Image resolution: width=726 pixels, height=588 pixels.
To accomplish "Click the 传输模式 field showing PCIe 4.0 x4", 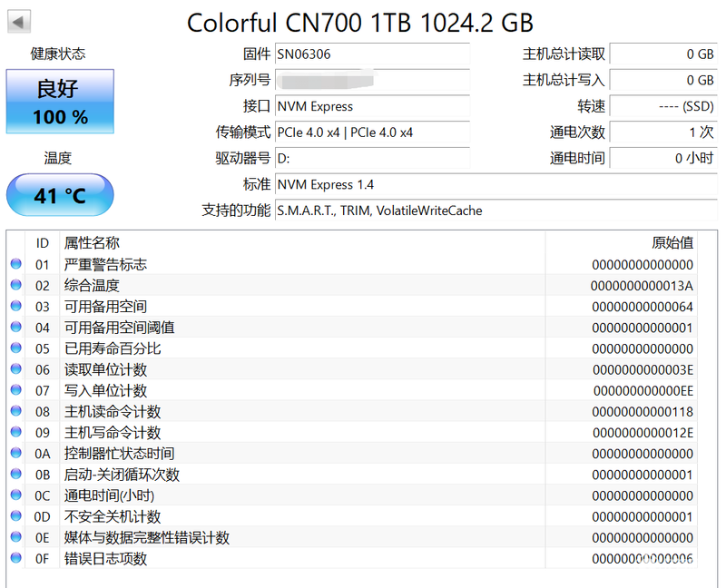I will click(372, 132).
